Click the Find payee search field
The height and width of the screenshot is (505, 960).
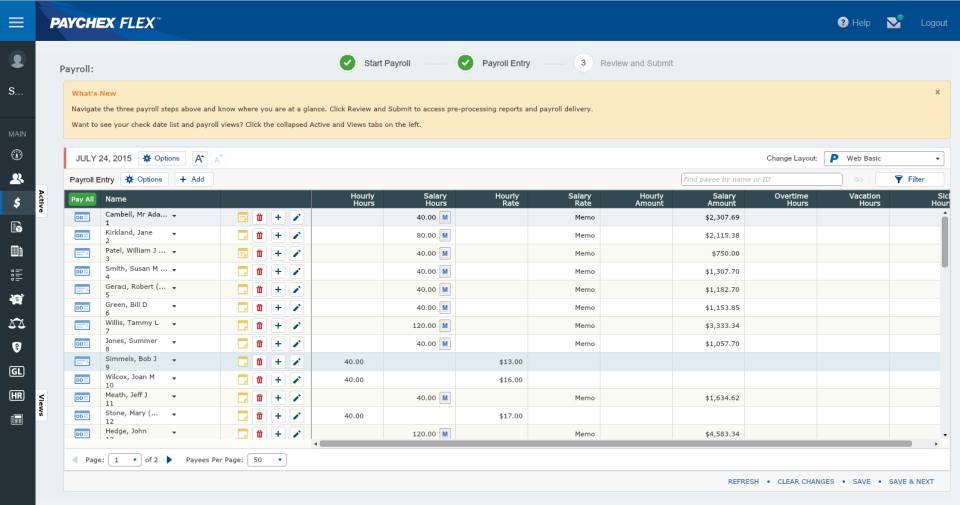pyautogui.click(x=761, y=179)
